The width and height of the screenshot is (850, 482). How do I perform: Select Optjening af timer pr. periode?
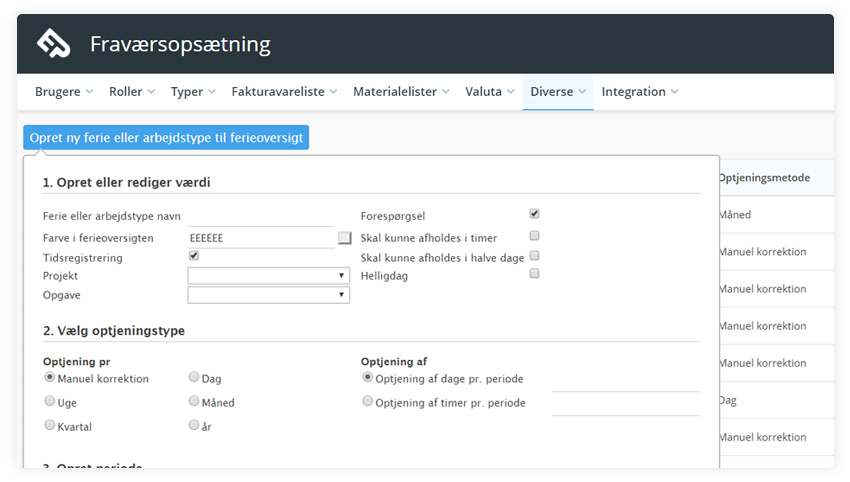[367, 401]
